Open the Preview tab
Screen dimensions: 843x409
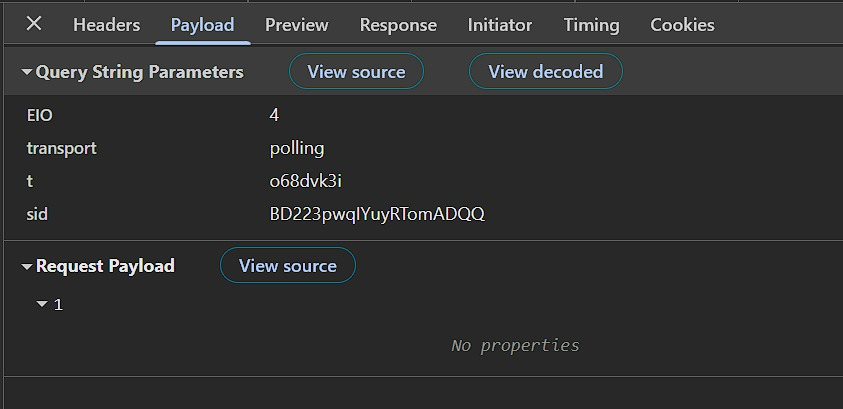click(x=297, y=25)
